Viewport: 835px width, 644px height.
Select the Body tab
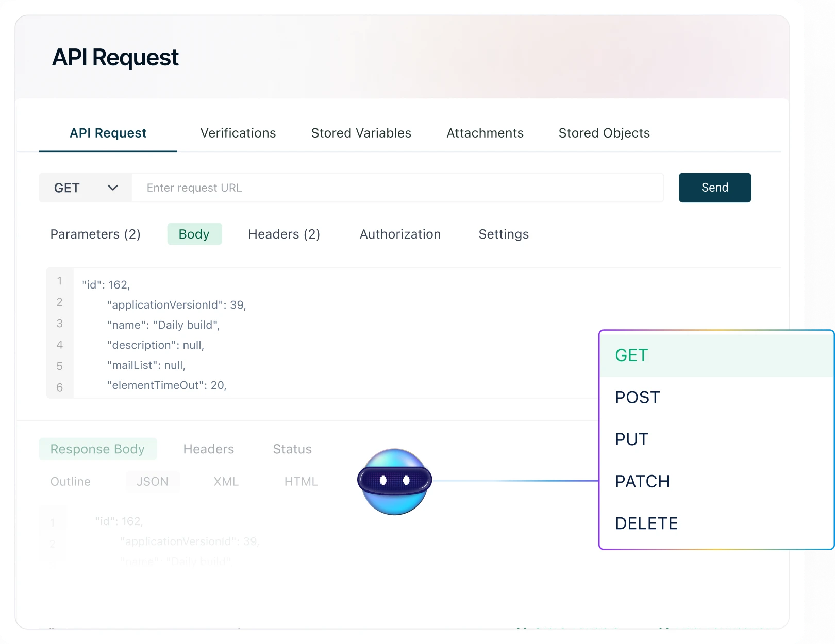pyautogui.click(x=194, y=234)
